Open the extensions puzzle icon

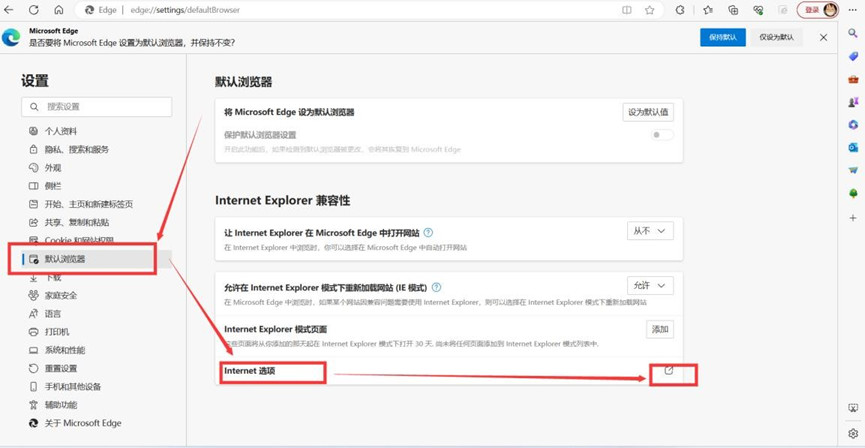[680, 10]
